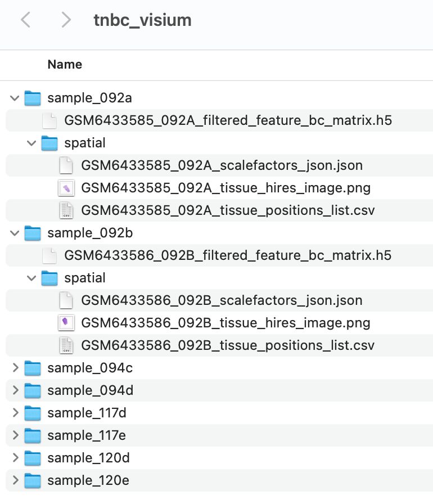Collapse the sample_092a folder
433x504 pixels.
click(x=15, y=98)
